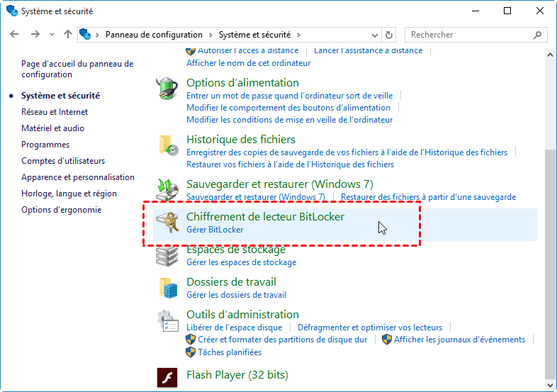Click Modifier les conditions de mise en veille
Viewport: 557px width, 392px height.
pos(290,120)
